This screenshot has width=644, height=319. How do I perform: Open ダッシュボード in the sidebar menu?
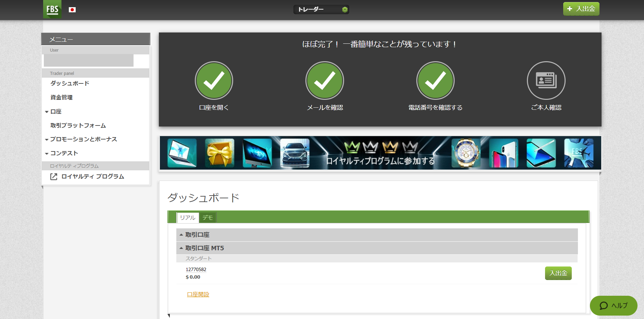pos(70,83)
